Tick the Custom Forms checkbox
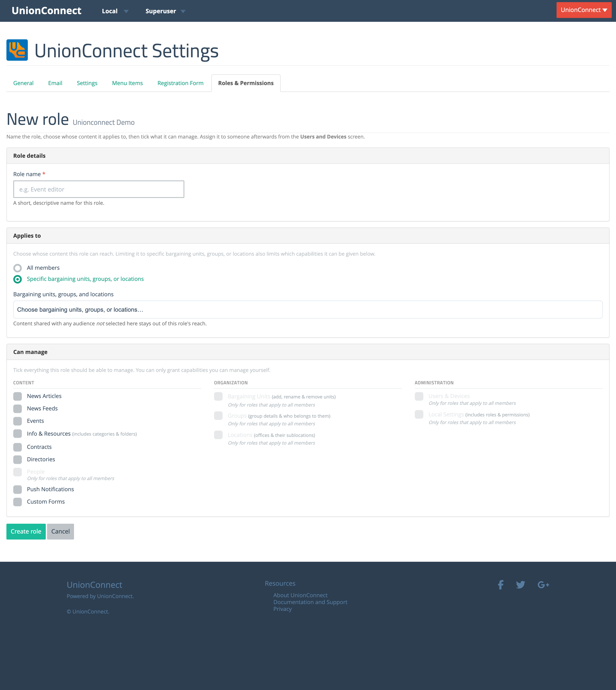This screenshot has height=690, width=616. pyautogui.click(x=18, y=502)
